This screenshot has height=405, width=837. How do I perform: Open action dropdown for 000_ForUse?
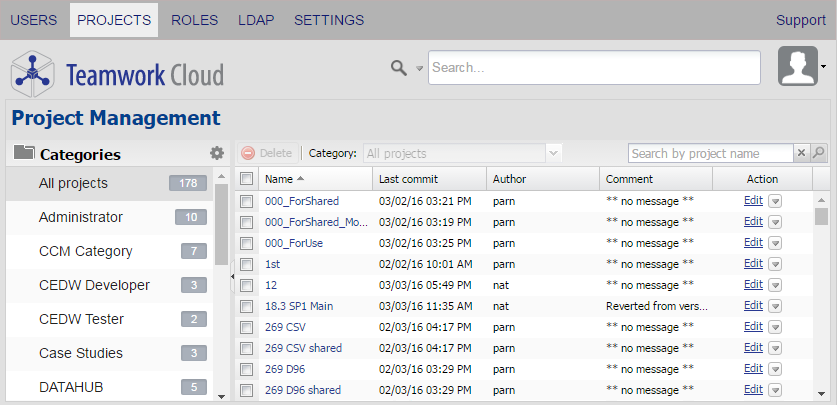tap(775, 243)
